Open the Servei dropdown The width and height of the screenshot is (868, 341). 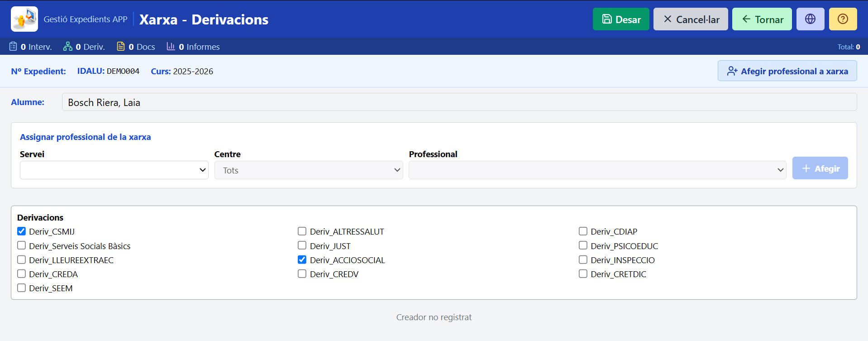[x=114, y=170]
